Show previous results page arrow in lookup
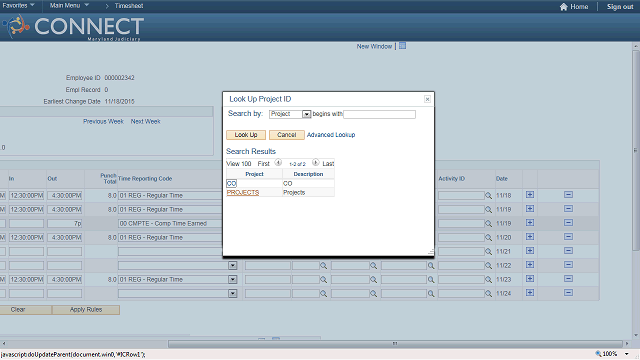Image resolution: width=640 pixels, height=360 pixels. click(x=278, y=162)
